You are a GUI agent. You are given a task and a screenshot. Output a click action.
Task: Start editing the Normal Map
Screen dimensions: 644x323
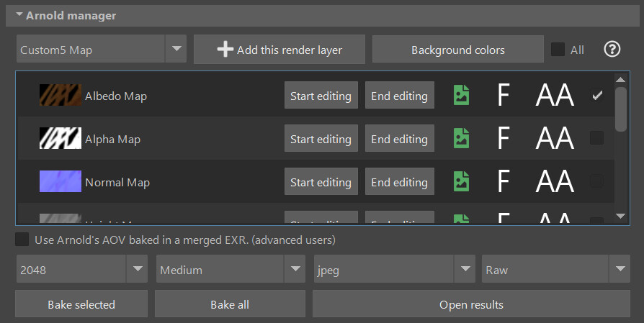[x=321, y=181]
